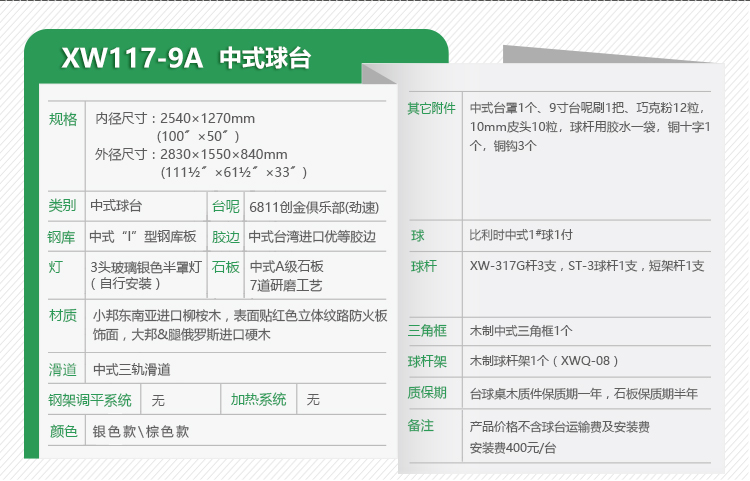Click the 小邦东南亚进口柳桉木 material description

pyautogui.click(x=240, y=325)
